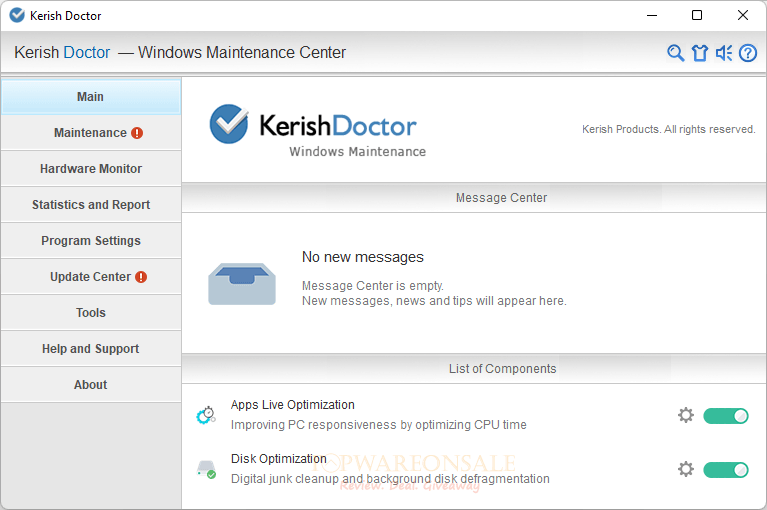Screen dimensions: 767x510
Task: Click the Kerish Doctor title bar app icon
Action: (x=17, y=16)
